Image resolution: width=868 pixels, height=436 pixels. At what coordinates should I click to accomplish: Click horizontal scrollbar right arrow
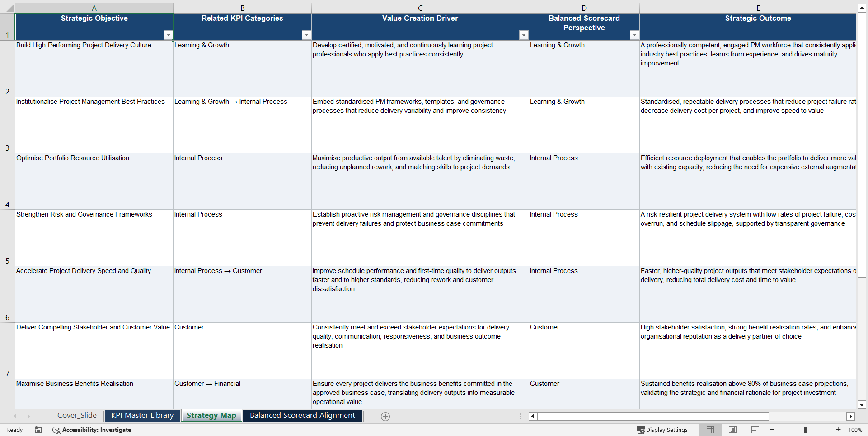pos(851,416)
